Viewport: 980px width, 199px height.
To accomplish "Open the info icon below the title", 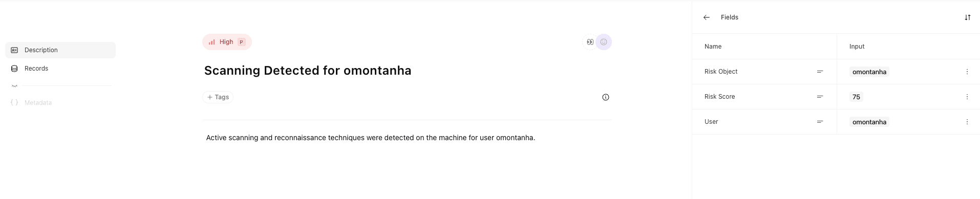I will pos(606,97).
